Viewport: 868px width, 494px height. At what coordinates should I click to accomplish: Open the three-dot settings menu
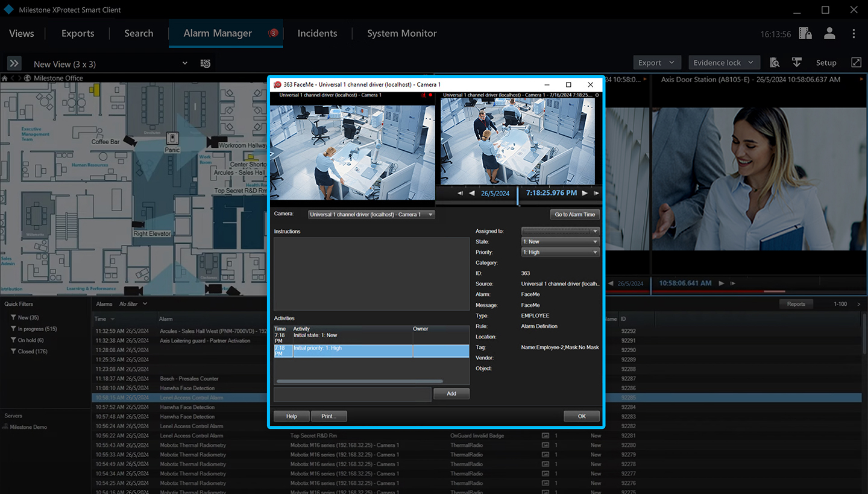coord(854,33)
